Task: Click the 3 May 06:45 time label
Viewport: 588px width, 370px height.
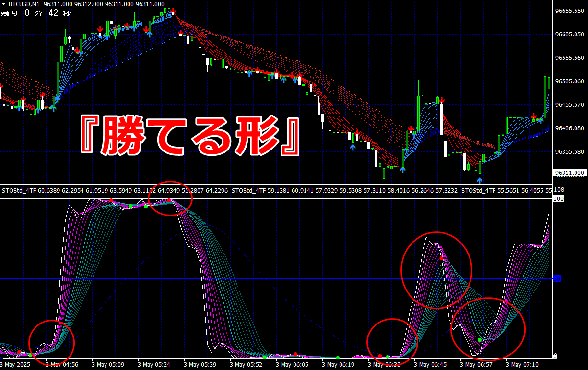Action: click(x=430, y=365)
